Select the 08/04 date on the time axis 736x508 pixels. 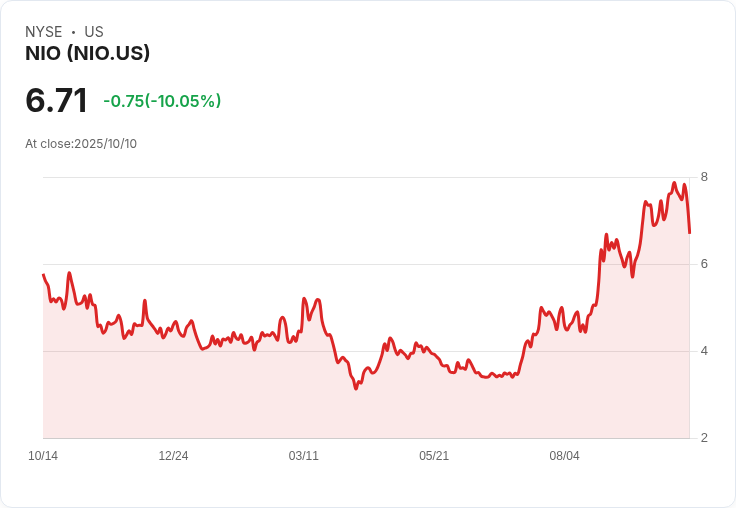tap(564, 456)
